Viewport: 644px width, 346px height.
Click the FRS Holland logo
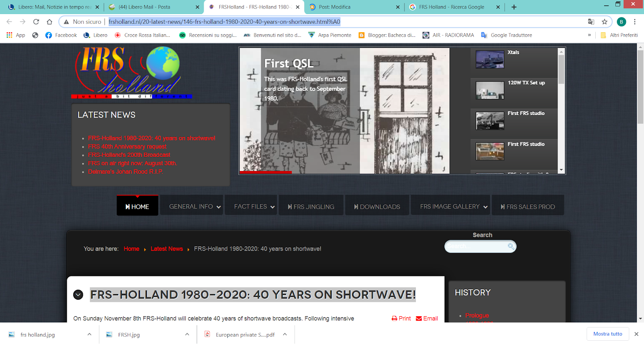point(132,72)
